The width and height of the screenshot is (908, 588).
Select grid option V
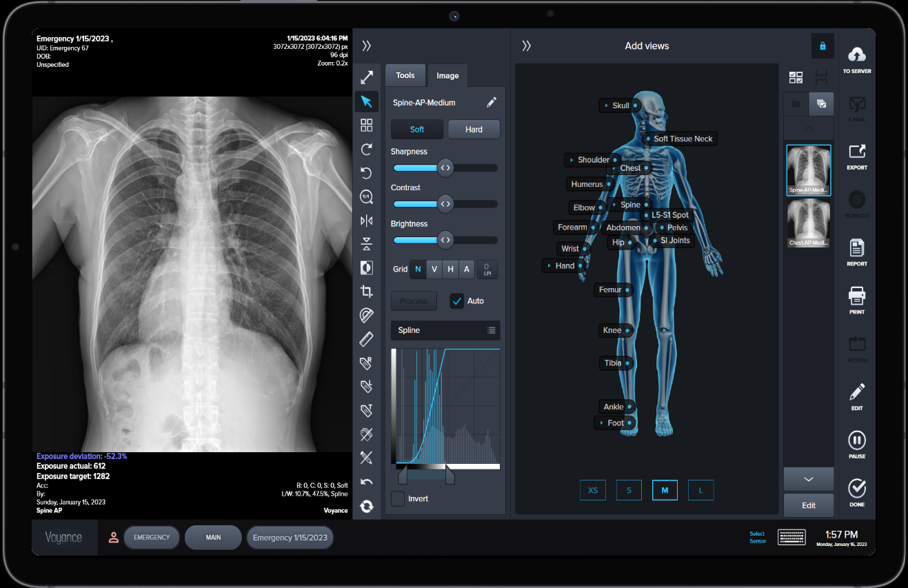point(434,270)
